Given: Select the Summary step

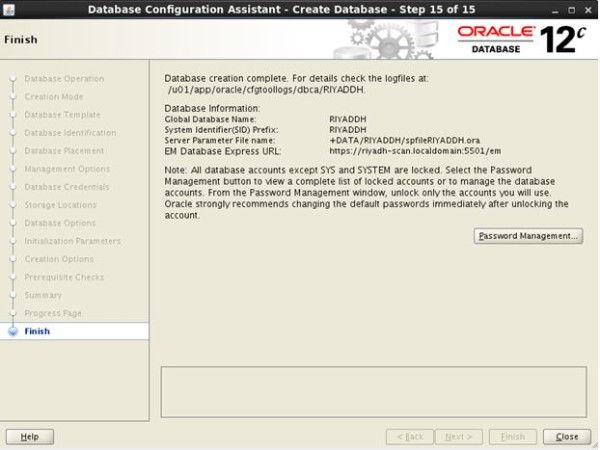Looking at the screenshot, I should point(43,295).
